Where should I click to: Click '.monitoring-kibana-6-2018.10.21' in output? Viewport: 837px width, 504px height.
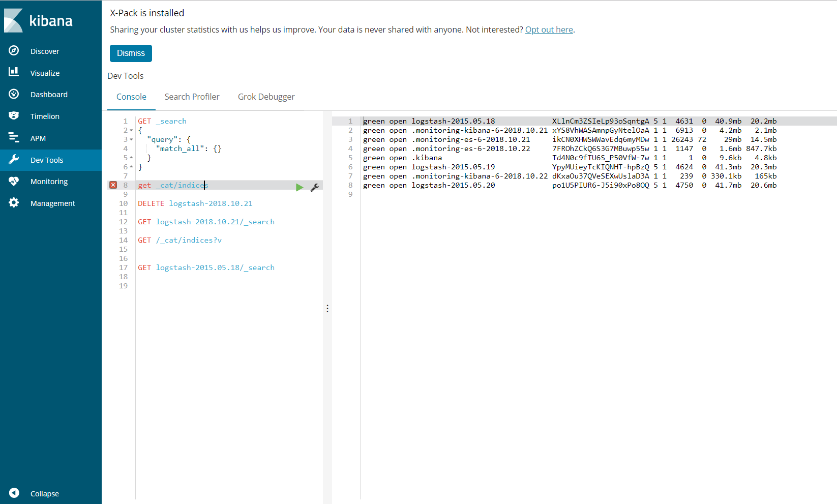tap(480, 130)
